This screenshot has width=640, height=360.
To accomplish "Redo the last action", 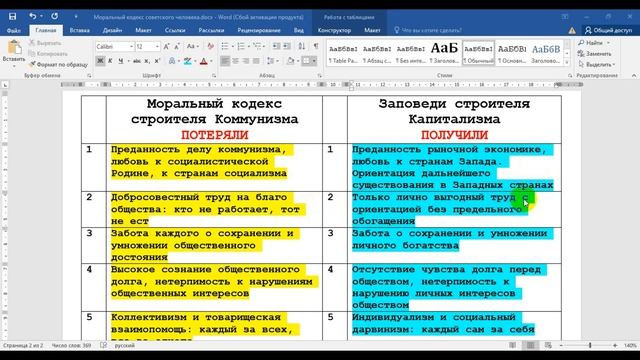I will click(54, 16).
